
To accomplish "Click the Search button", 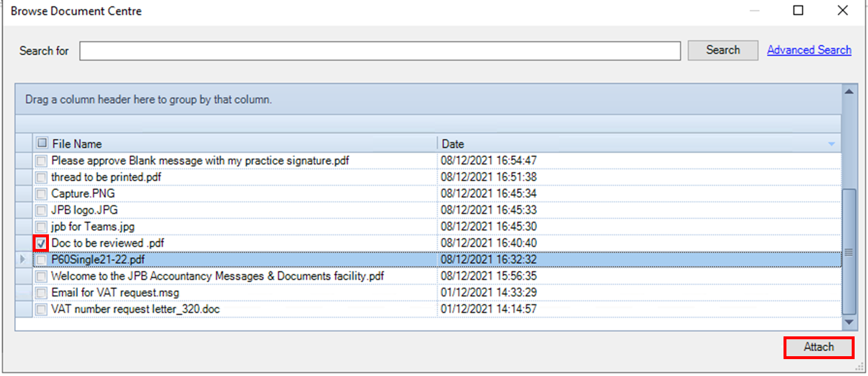I will pyautogui.click(x=723, y=50).
